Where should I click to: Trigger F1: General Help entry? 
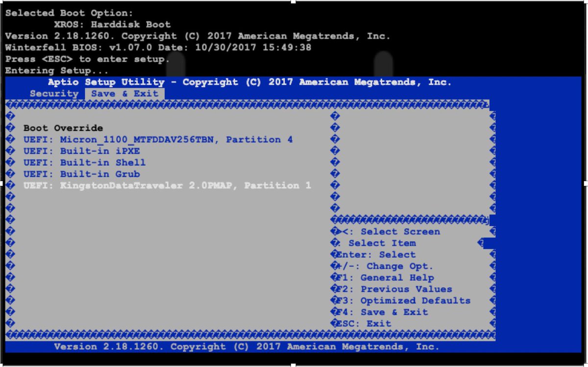click(x=382, y=277)
